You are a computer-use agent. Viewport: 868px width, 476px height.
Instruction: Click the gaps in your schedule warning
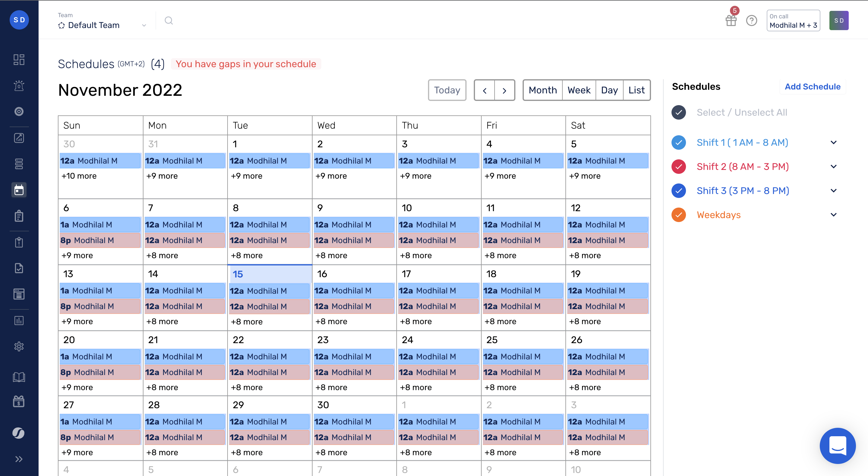[246, 64]
